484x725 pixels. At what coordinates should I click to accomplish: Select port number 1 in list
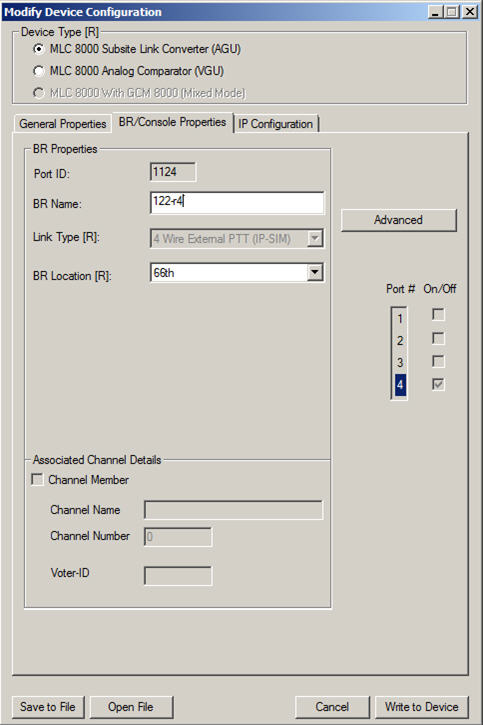coord(400,319)
